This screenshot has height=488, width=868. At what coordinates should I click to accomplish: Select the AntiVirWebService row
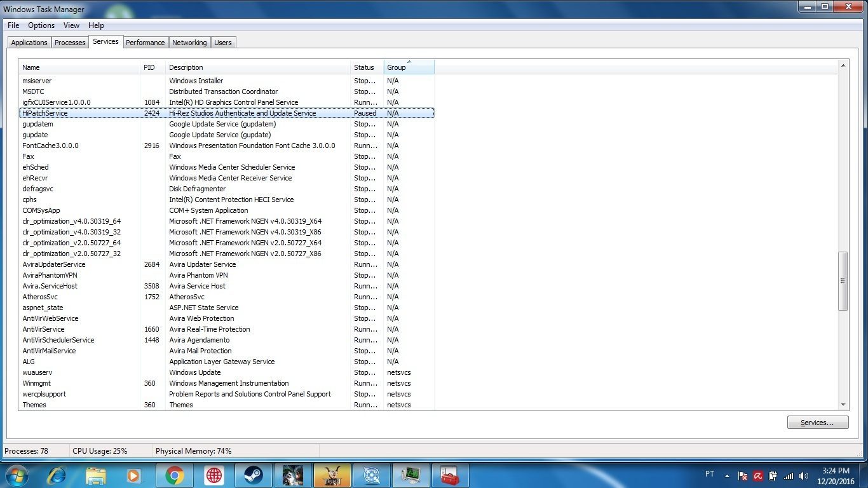pos(227,318)
